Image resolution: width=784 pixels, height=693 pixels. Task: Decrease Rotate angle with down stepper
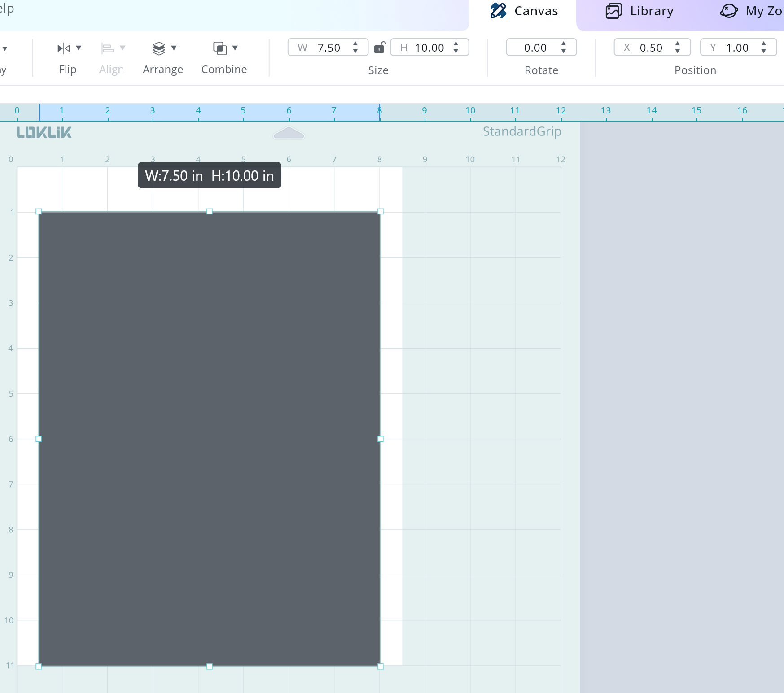tap(564, 51)
